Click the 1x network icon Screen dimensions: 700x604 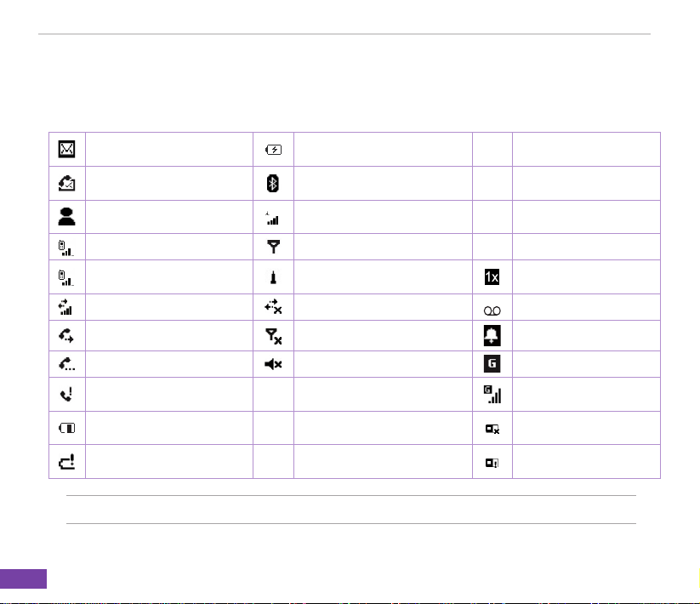(x=492, y=276)
